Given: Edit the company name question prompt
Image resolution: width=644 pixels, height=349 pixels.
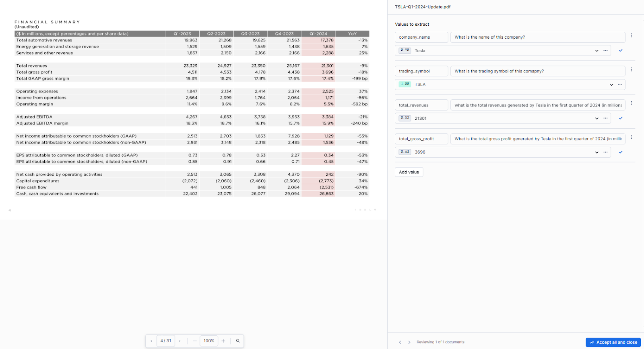Looking at the screenshot, I should tap(538, 37).
